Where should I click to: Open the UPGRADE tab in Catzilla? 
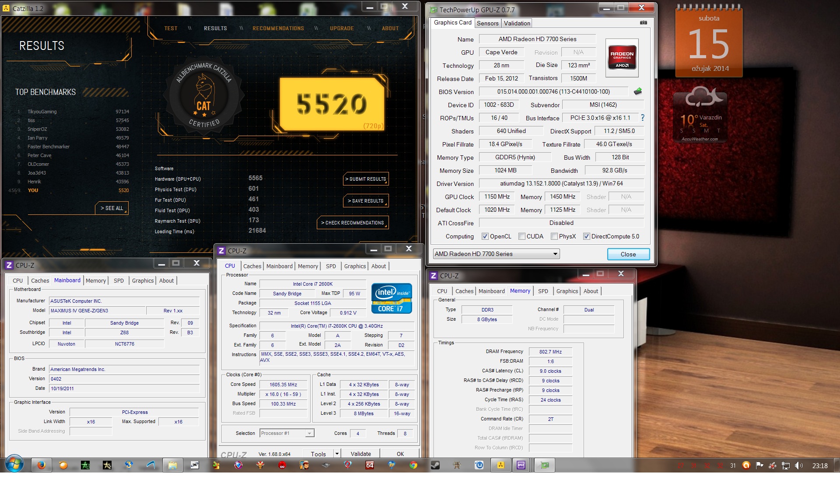[x=342, y=28]
